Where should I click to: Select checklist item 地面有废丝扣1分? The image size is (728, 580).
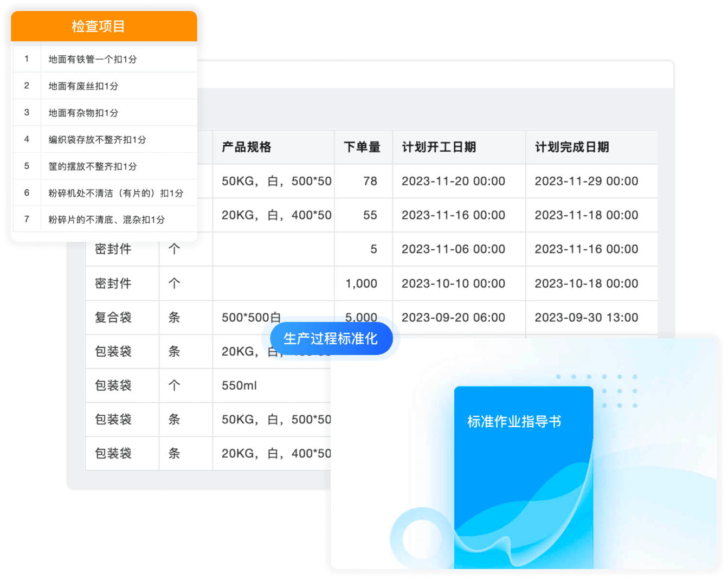pos(83,86)
